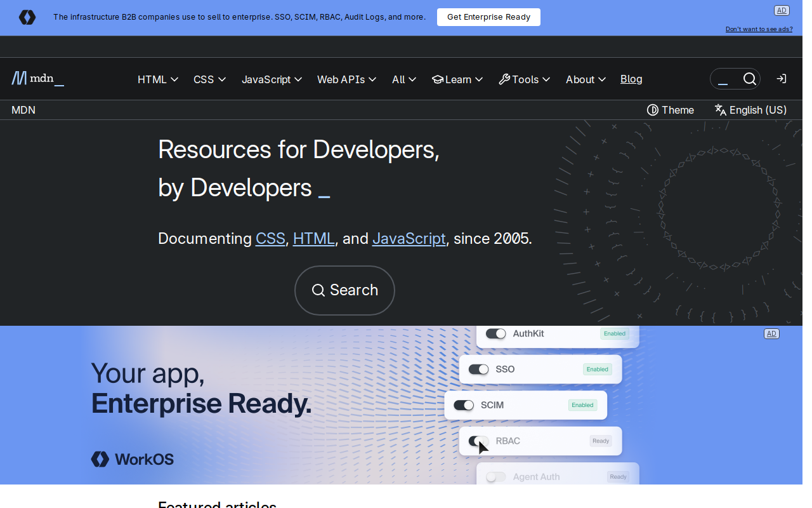
Task: Click the Ready badge next to RBAC
Action: [601, 441]
